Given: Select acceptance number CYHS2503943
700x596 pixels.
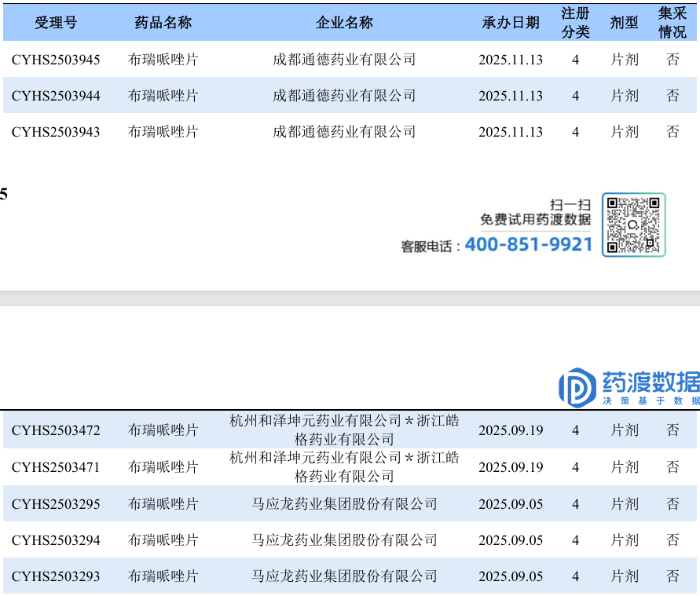Looking at the screenshot, I should click(x=56, y=132).
